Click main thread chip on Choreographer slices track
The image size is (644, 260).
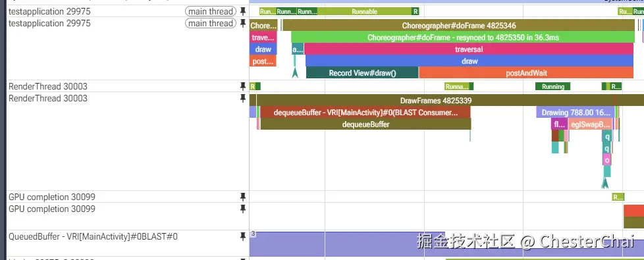tap(211, 24)
